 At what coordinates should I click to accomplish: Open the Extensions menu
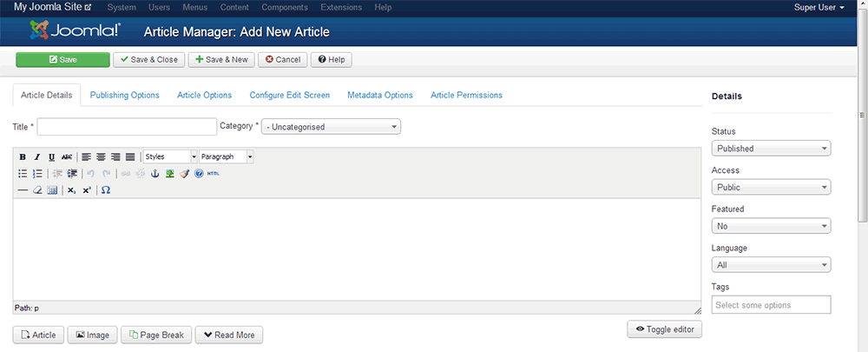pyautogui.click(x=341, y=7)
